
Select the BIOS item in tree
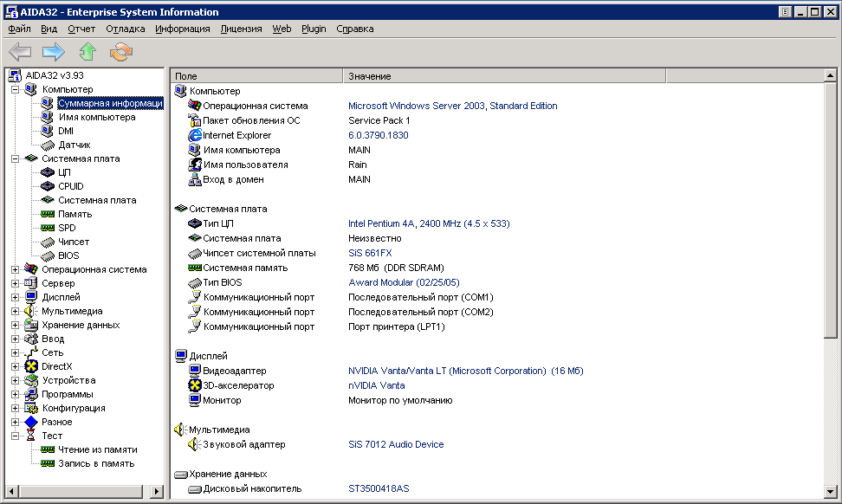[68, 255]
